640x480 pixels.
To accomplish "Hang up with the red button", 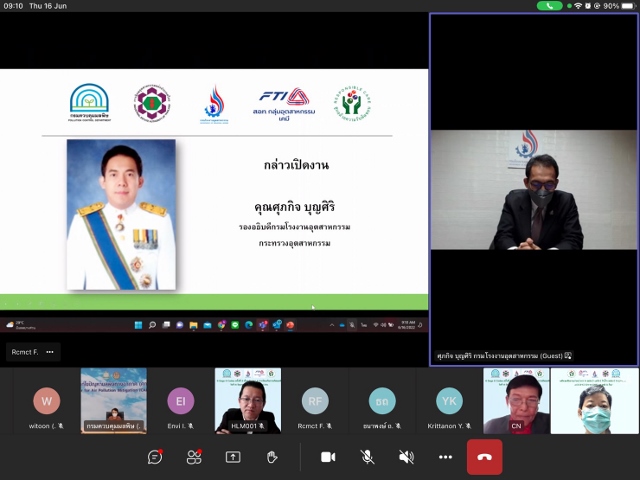I will 485,457.
